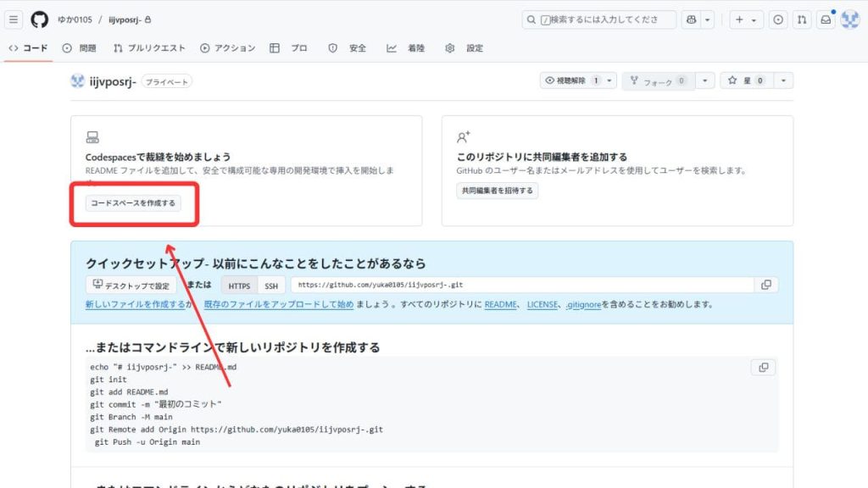Open the hamburger navigation menu

14,19
